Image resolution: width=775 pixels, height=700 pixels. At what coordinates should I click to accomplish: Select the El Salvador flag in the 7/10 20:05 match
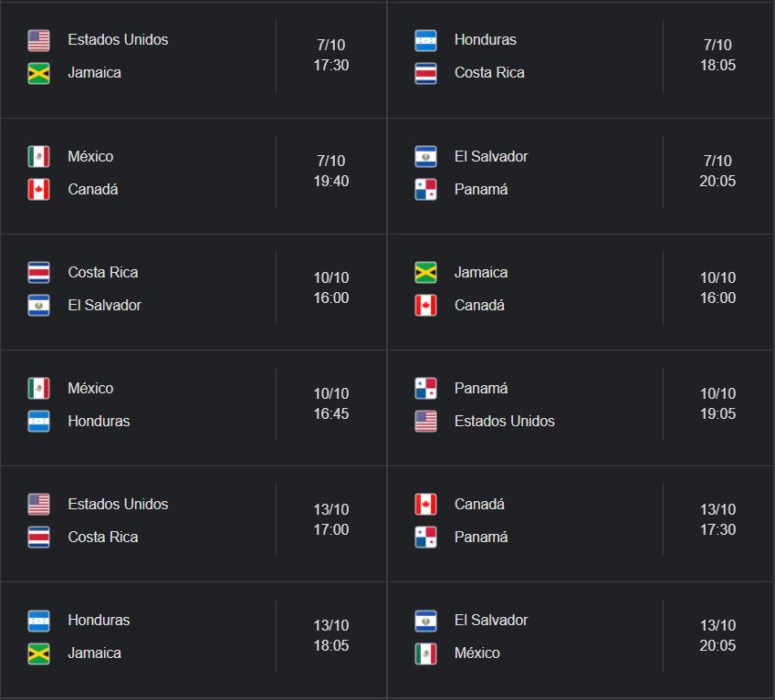point(425,157)
